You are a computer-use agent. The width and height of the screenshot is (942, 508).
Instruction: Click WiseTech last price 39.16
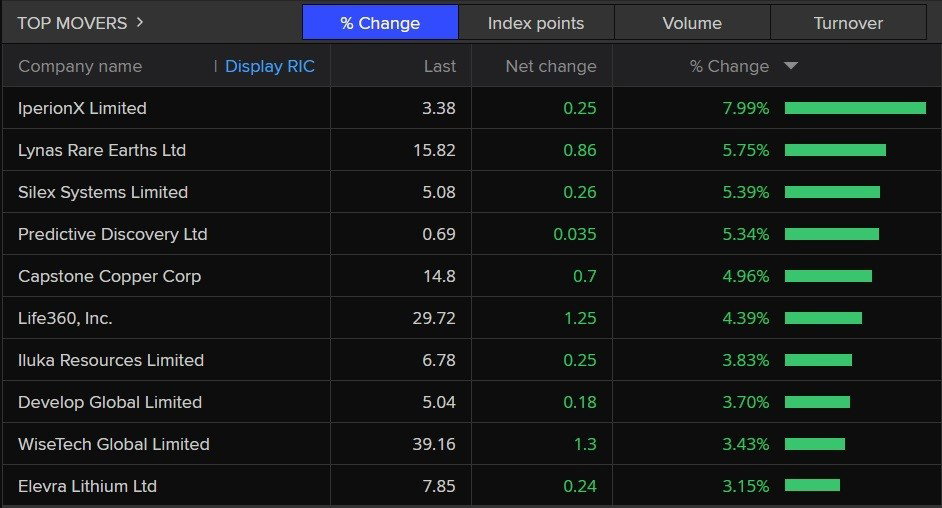(434, 444)
